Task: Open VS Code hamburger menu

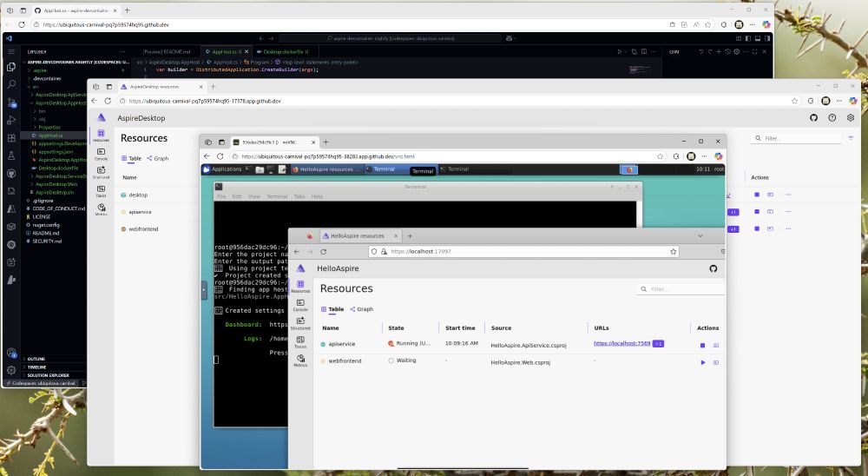Action: pyautogui.click(x=11, y=51)
